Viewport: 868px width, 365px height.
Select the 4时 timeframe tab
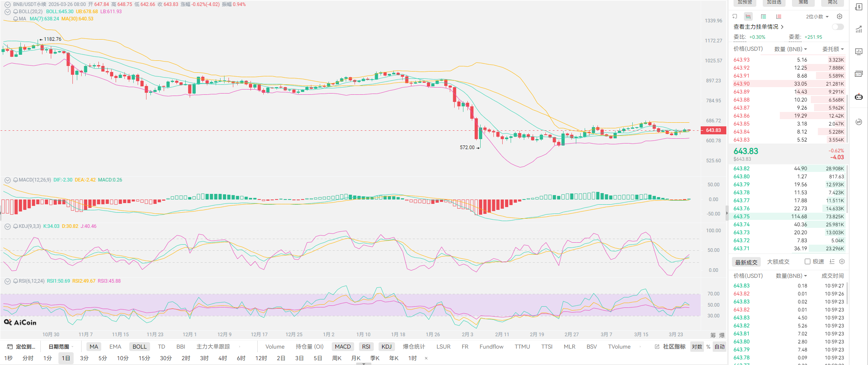click(223, 358)
